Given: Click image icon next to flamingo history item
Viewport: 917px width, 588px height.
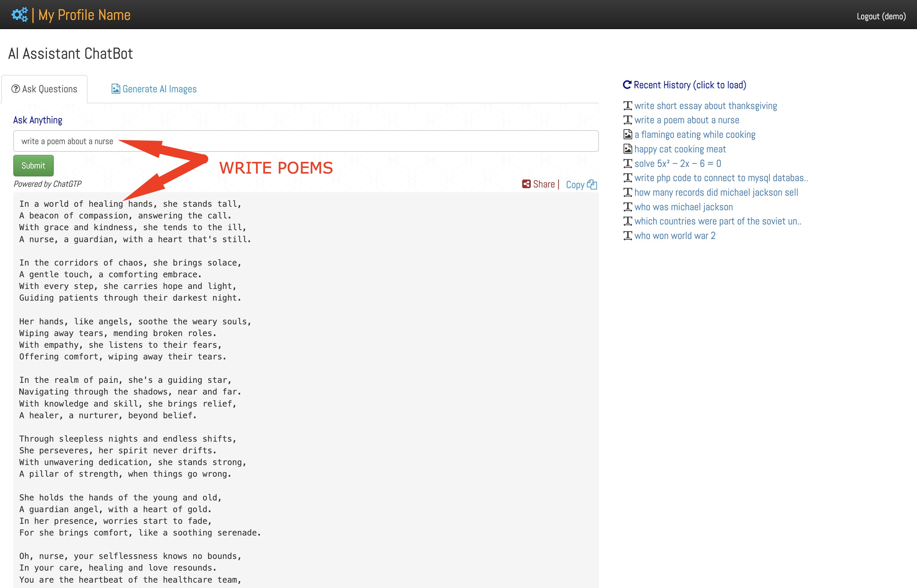Looking at the screenshot, I should (627, 134).
